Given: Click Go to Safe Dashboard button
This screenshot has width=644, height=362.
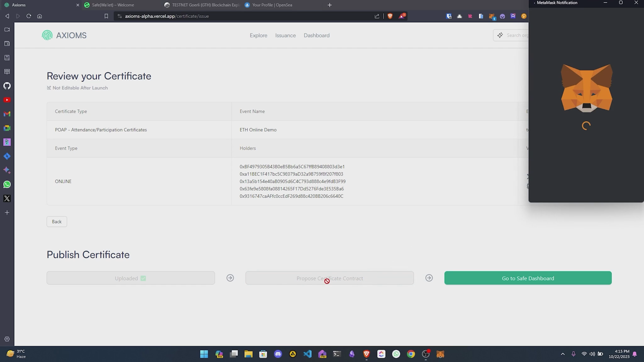Looking at the screenshot, I should (528, 278).
